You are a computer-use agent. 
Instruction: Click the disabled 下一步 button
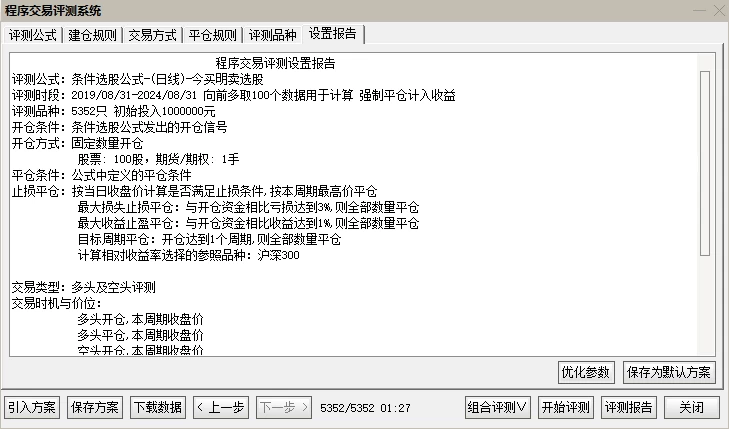point(284,408)
